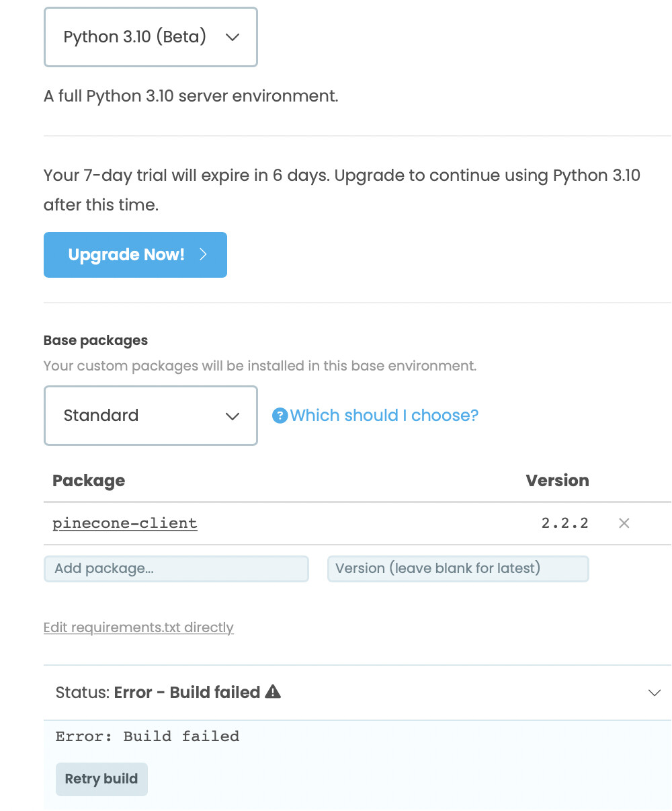Remove the pinecone-client package with X icon

click(624, 523)
